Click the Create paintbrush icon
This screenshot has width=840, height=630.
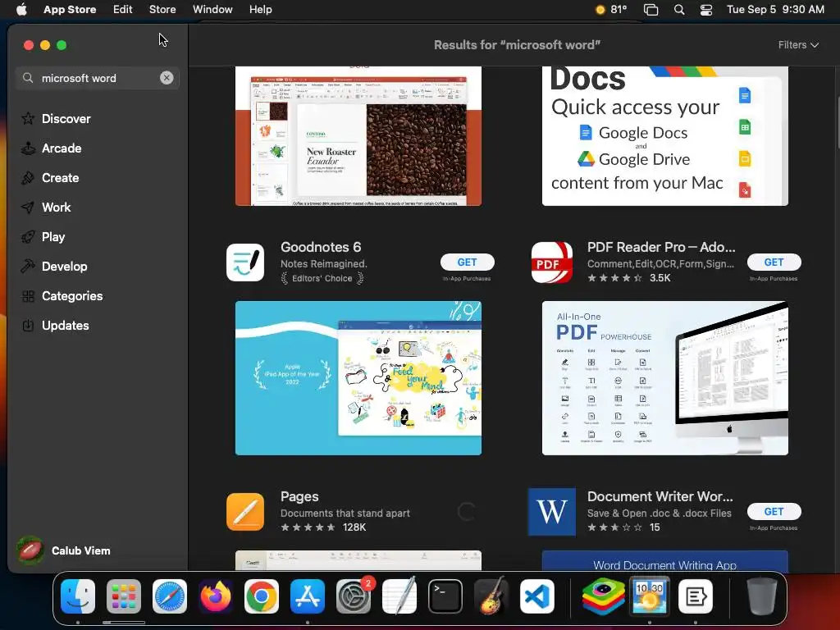[28, 178]
